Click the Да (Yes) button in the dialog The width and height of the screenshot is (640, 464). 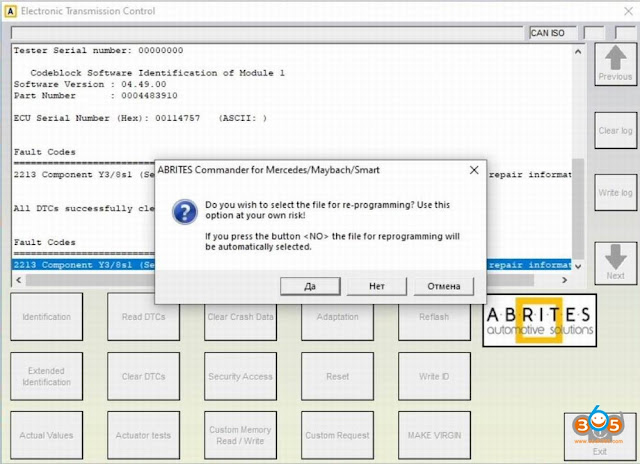[x=310, y=286]
